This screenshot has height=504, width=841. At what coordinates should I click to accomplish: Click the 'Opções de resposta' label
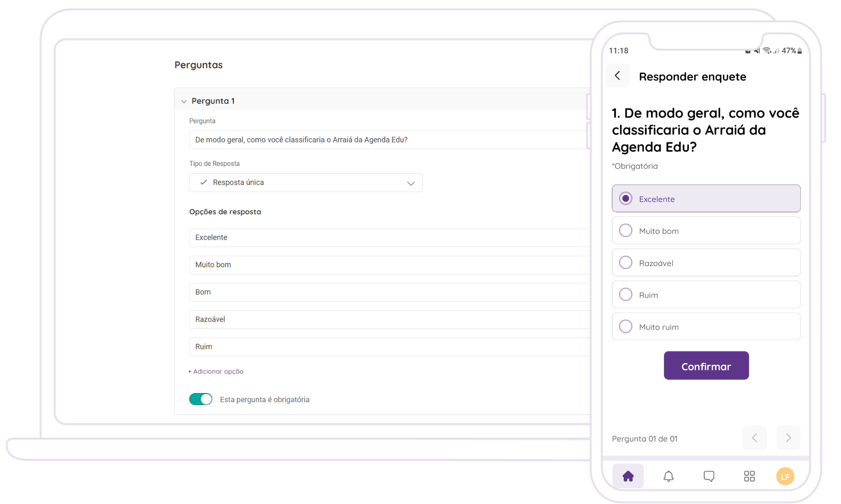coord(225,212)
